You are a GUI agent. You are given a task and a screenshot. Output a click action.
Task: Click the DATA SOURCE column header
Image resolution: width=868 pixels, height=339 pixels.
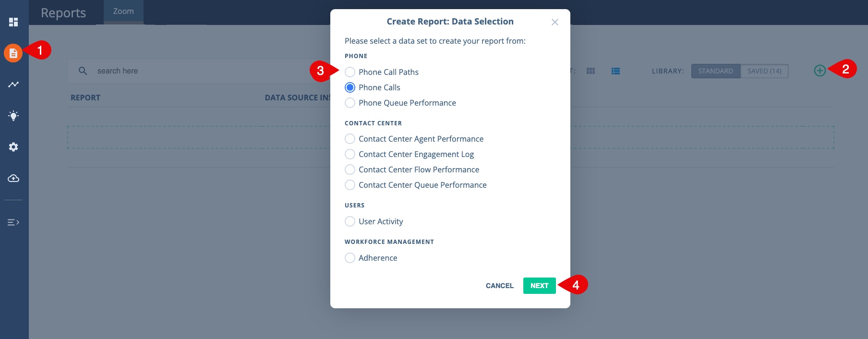[298, 97]
